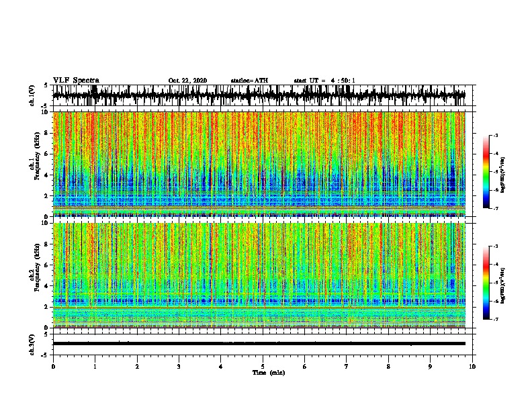Click the "ch.2 Frequency (kHz)" axis label
Screen dimensions: 532x411
pyautogui.click(x=35, y=267)
